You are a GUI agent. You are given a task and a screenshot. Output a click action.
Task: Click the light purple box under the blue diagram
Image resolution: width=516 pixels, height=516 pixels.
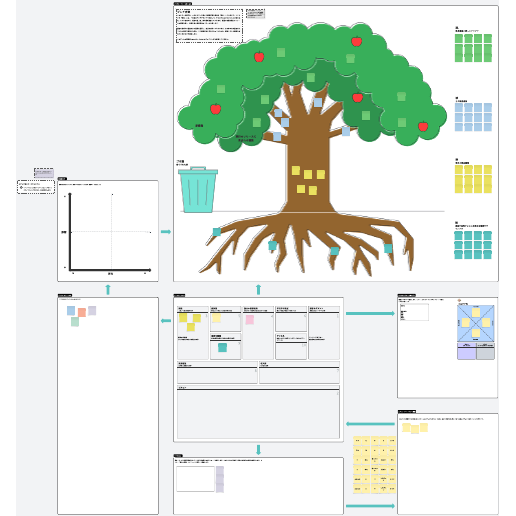tap(466, 352)
